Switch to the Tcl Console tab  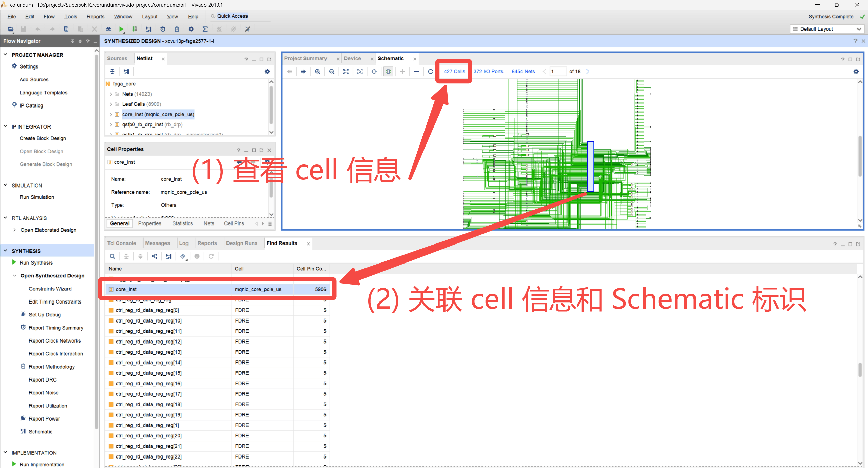121,243
